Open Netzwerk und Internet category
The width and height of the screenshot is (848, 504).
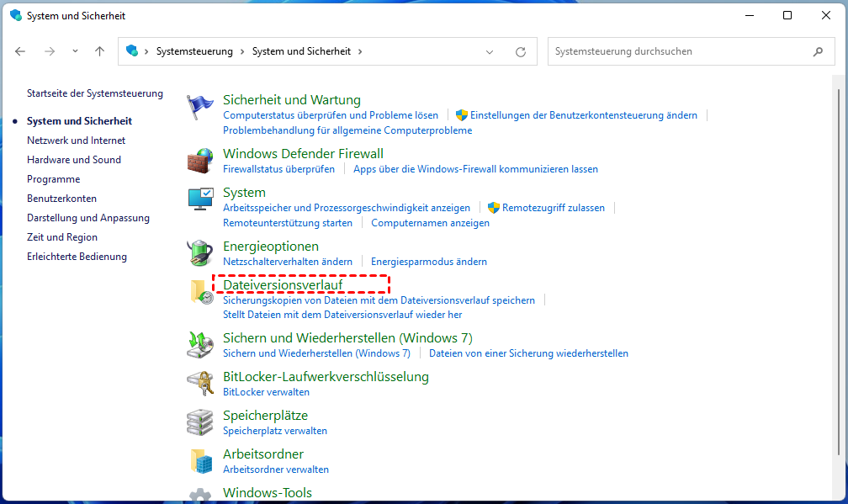click(77, 140)
